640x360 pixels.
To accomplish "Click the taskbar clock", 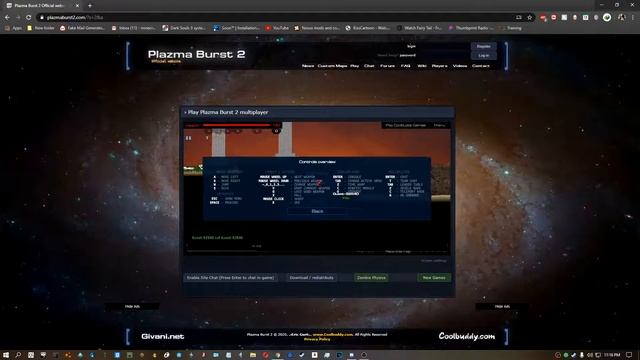I will pyautogui.click(x=612, y=355).
